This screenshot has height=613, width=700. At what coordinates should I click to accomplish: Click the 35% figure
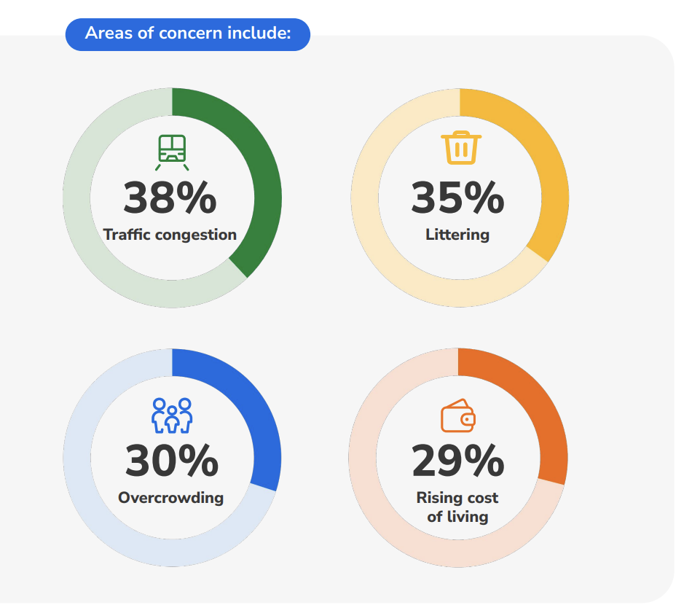[457, 198]
